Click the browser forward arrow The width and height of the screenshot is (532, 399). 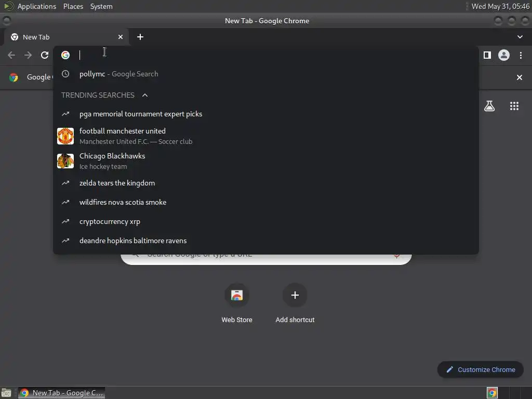pyautogui.click(x=28, y=55)
